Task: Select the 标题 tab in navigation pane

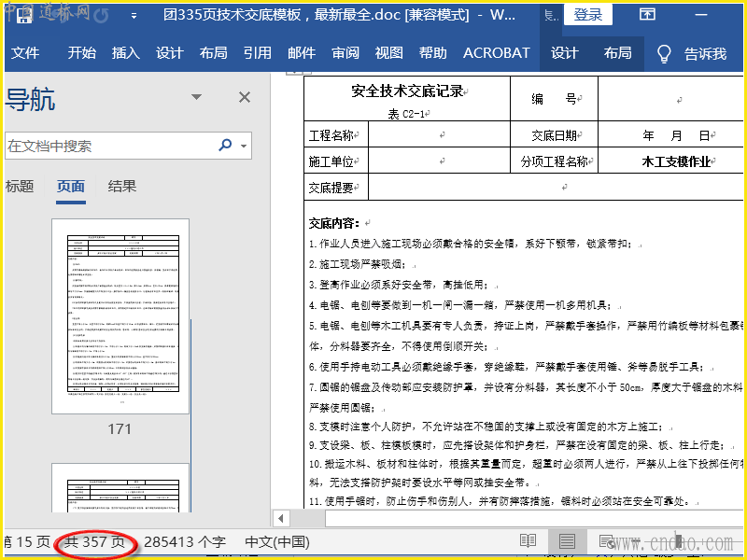Action: pyautogui.click(x=19, y=187)
